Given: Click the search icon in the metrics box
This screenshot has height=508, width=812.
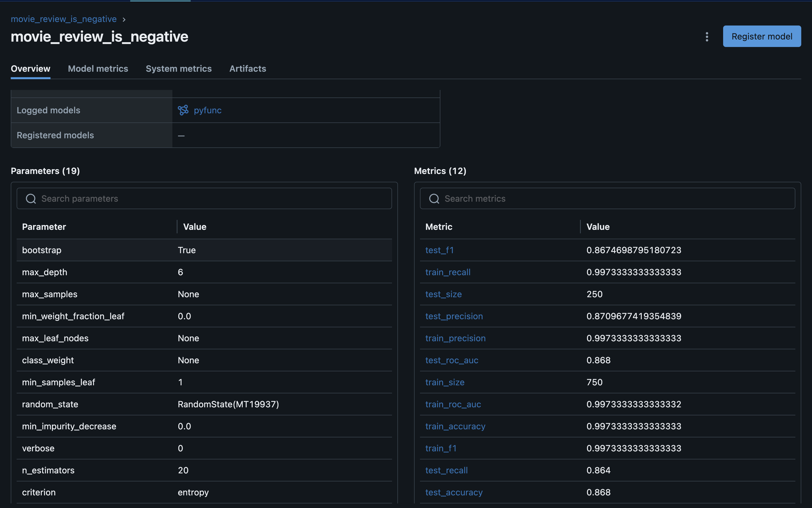Looking at the screenshot, I should coord(434,199).
